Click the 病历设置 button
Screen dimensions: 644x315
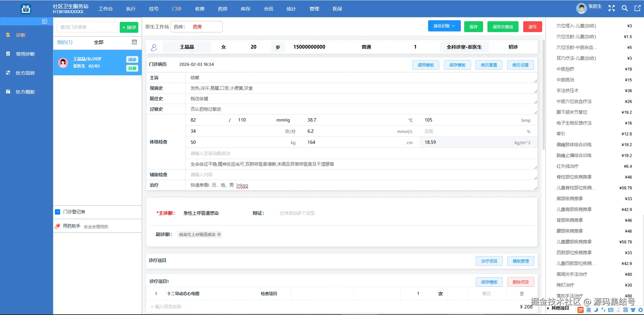[521, 65]
